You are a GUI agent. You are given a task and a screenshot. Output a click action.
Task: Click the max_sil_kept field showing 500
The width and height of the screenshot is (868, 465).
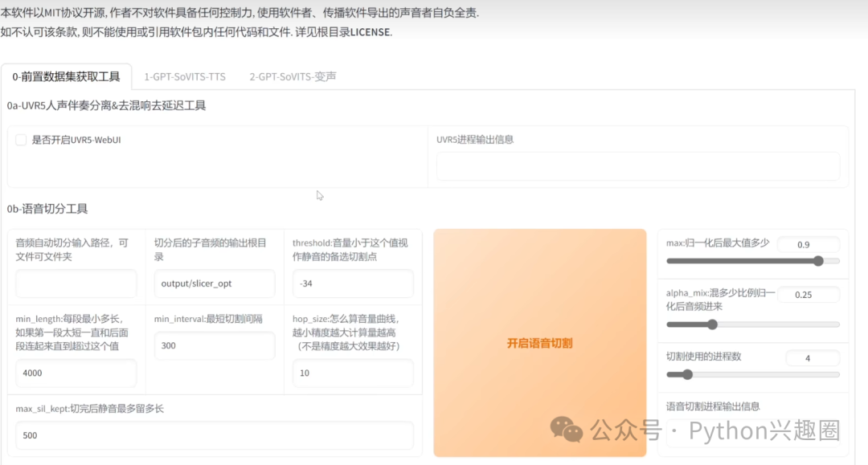[213, 435]
